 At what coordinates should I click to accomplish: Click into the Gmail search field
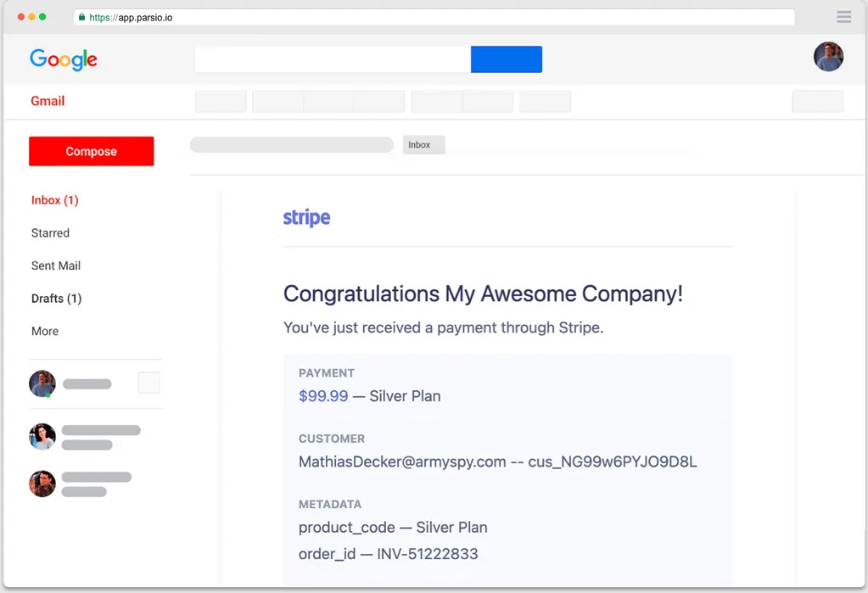[331, 59]
